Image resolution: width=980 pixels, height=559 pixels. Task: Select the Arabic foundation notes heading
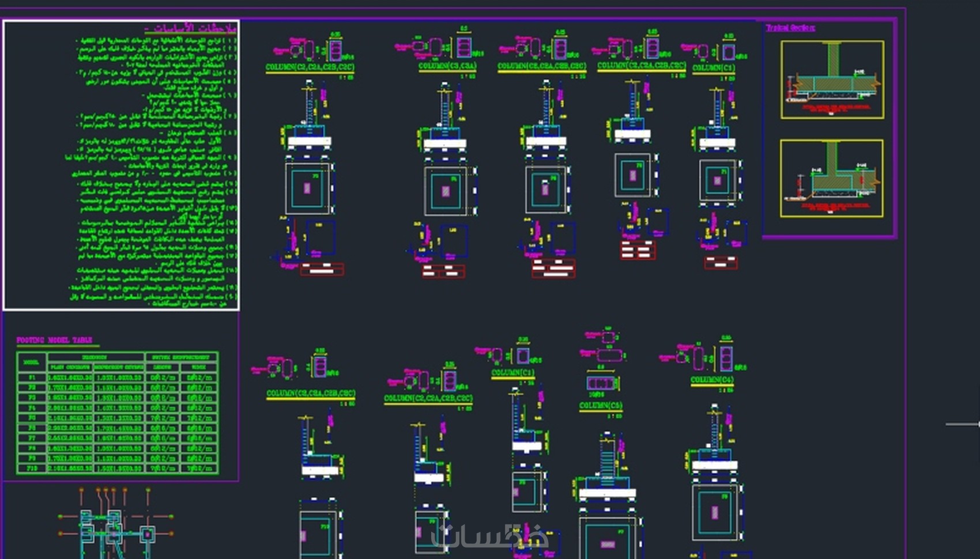point(190,28)
